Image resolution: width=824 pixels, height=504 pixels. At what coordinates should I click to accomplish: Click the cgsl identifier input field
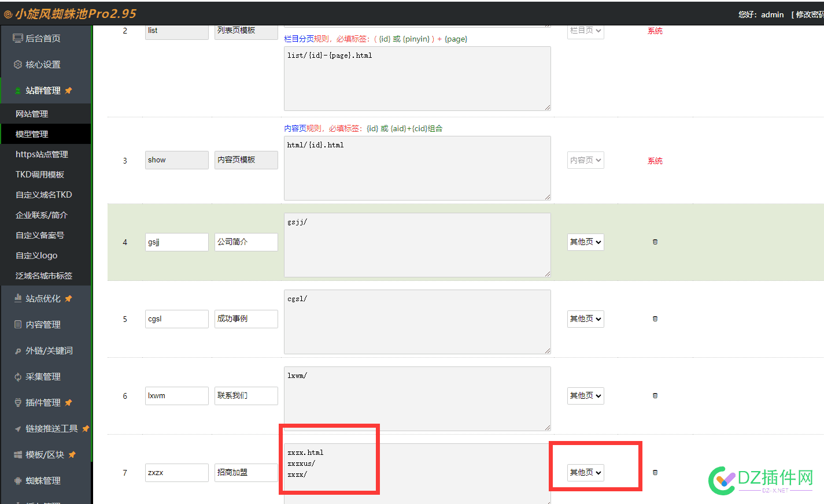tap(176, 319)
